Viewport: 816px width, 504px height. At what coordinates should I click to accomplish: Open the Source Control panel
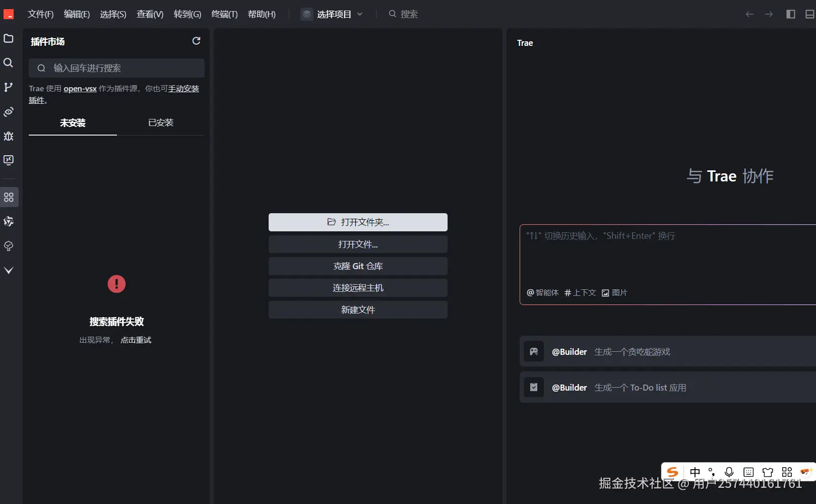[x=8, y=87]
